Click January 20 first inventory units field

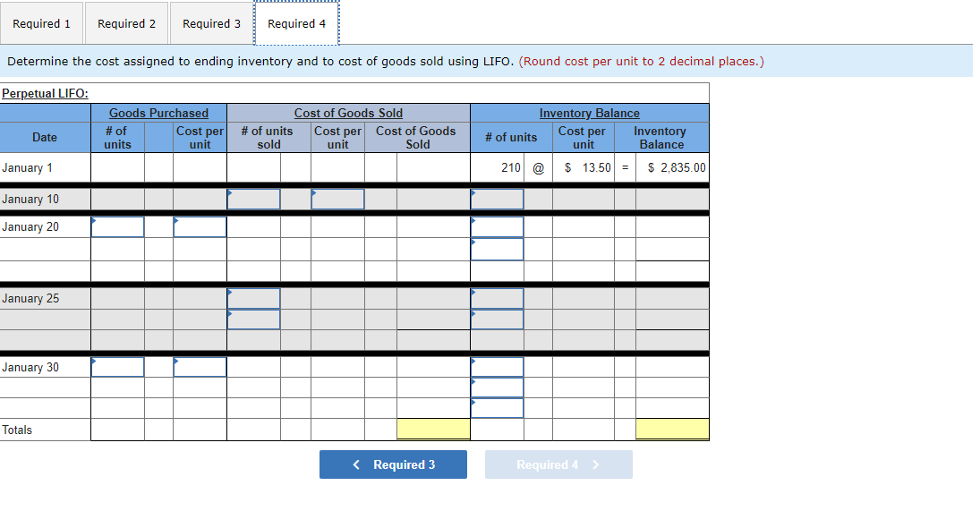click(497, 226)
